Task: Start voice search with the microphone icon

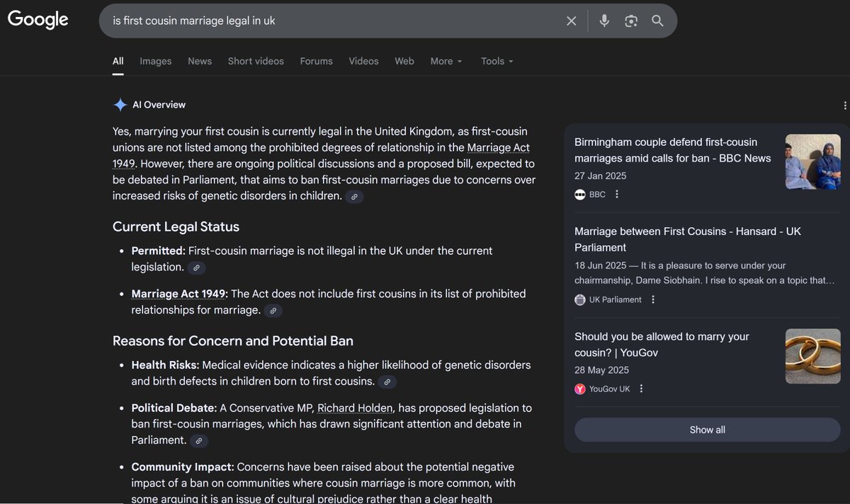Action: [x=604, y=21]
